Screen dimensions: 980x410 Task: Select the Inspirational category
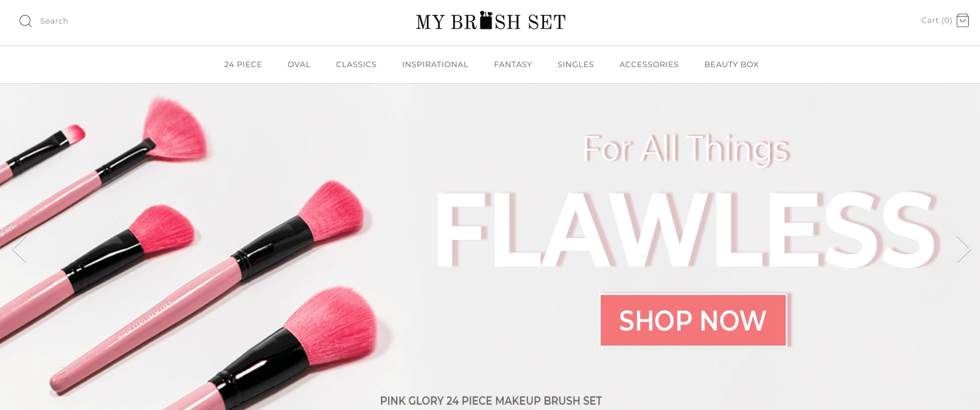[x=435, y=64]
